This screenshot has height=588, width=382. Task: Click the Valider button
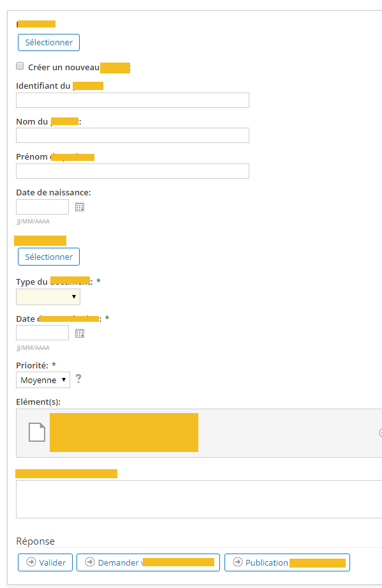[x=45, y=562]
